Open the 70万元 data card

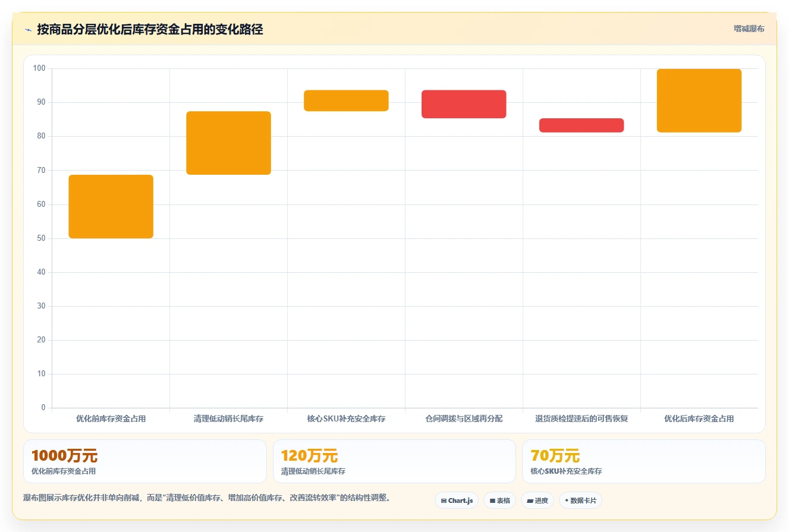click(644, 461)
